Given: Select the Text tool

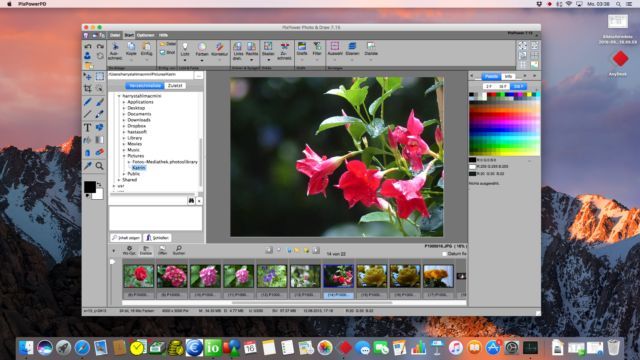Looking at the screenshot, I should [x=87, y=128].
